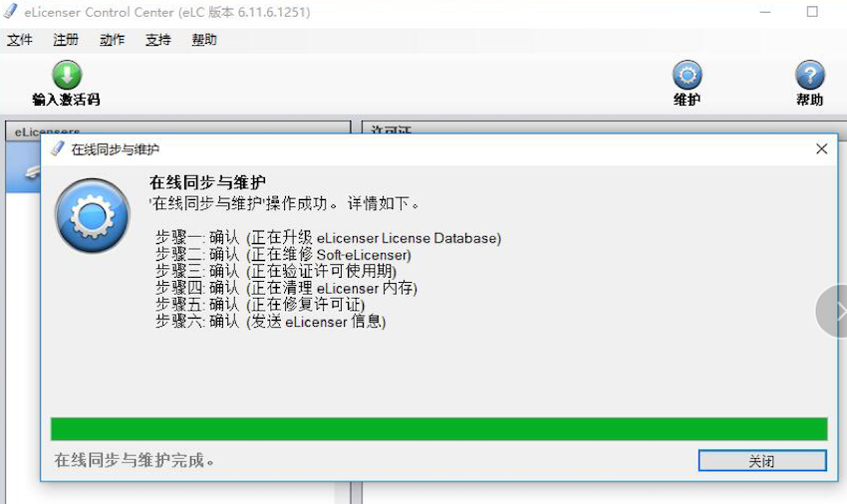Close the 在线同步与维护 dialog with X
Screen dimensions: 847x504
tap(821, 148)
